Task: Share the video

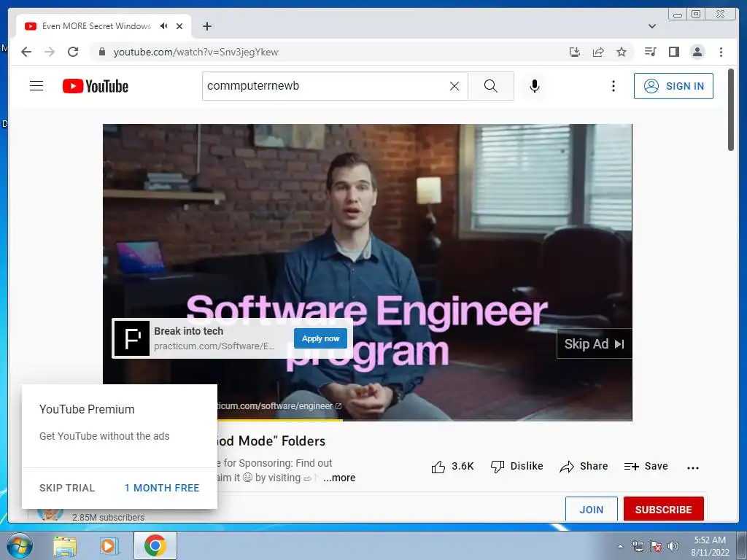Action: pyautogui.click(x=584, y=467)
